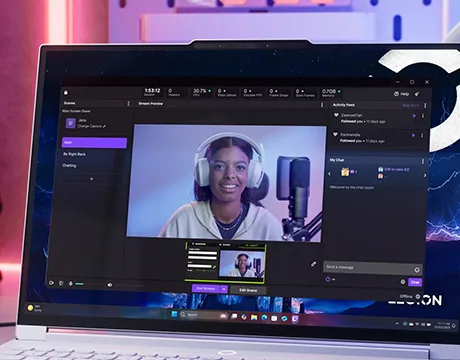Click the rocket icon beside Help
Viewport: 460px width, 360px height.
coord(417,94)
